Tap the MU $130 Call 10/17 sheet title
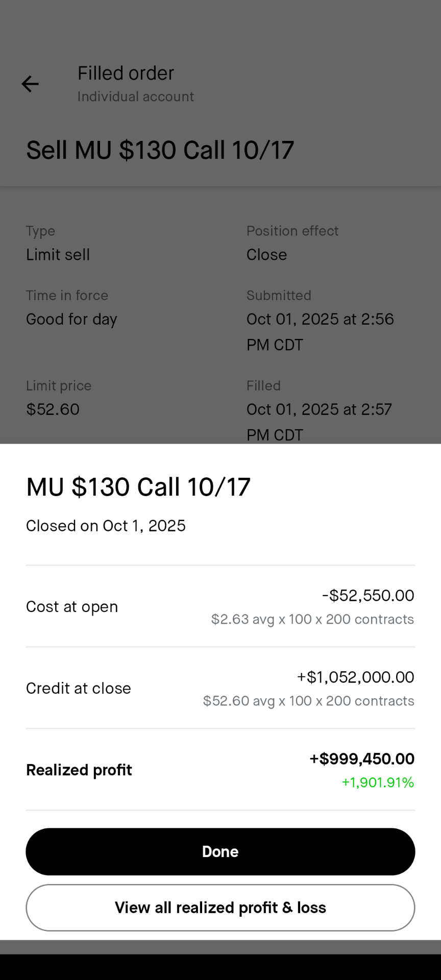This screenshot has width=441, height=980. pyautogui.click(x=138, y=487)
